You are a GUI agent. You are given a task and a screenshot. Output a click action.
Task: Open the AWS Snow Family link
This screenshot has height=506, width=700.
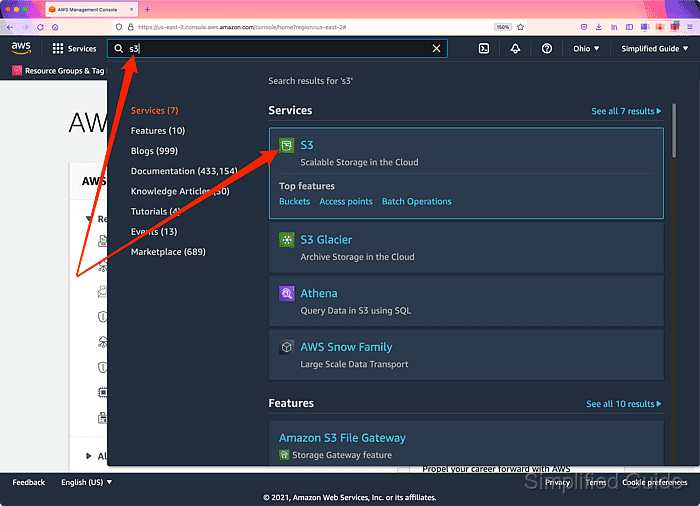(346, 347)
